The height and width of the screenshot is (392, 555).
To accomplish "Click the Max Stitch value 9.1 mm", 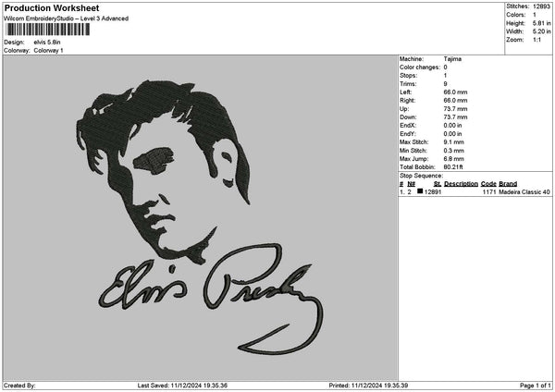I will click(454, 142).
